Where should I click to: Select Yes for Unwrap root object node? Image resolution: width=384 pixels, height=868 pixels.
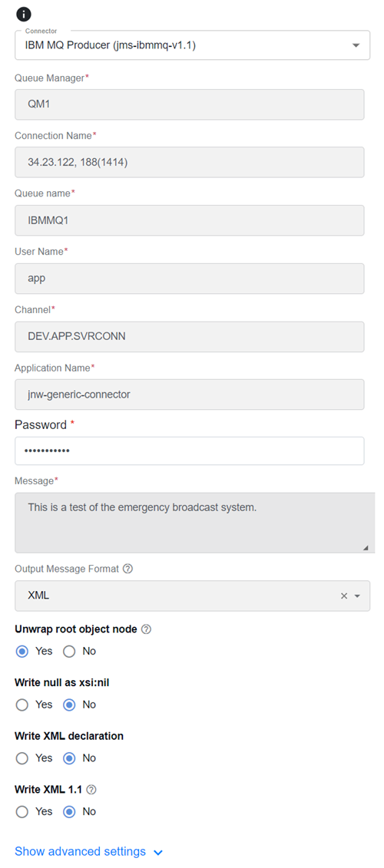click(x=22, y=652)
